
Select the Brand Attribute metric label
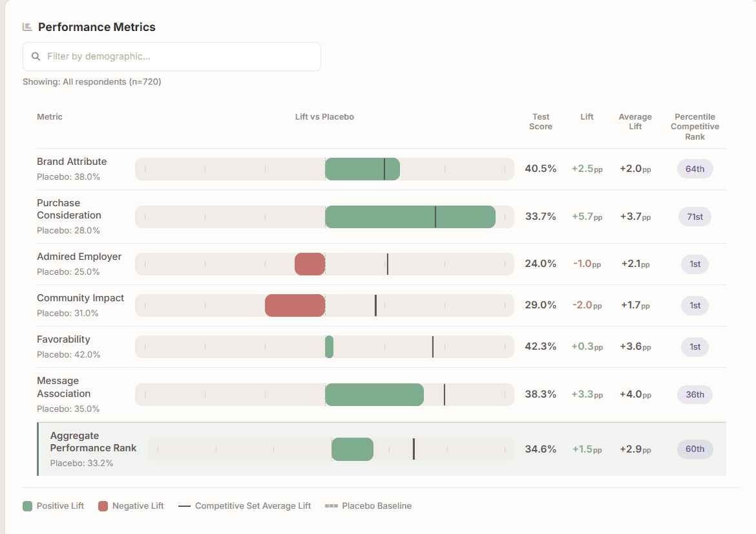tap(72, 162)
